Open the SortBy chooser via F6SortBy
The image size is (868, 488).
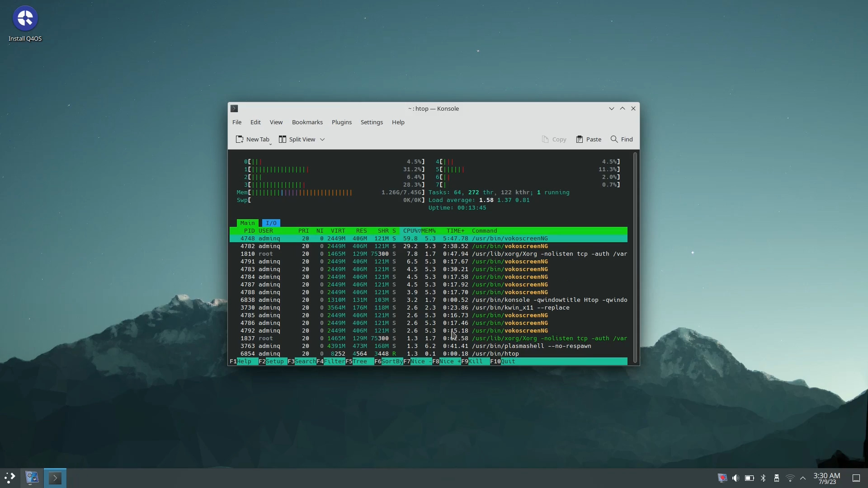tap(389, 361)
